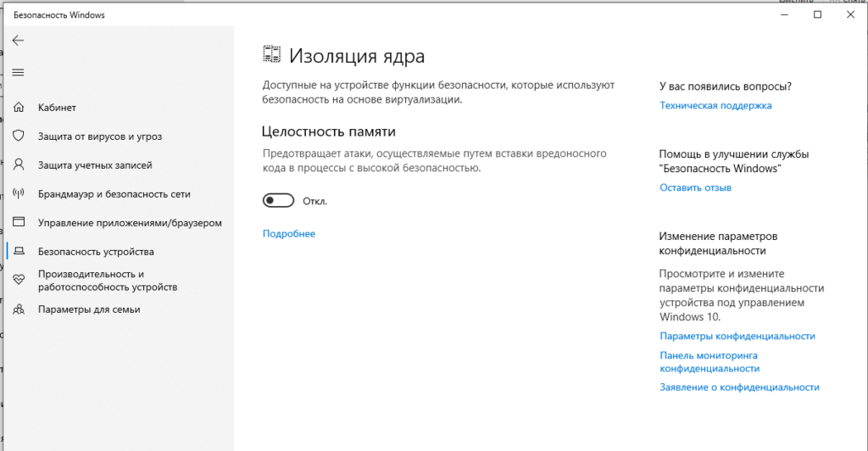
Task: Close the Безопасность Windows window
Action: 851,15
